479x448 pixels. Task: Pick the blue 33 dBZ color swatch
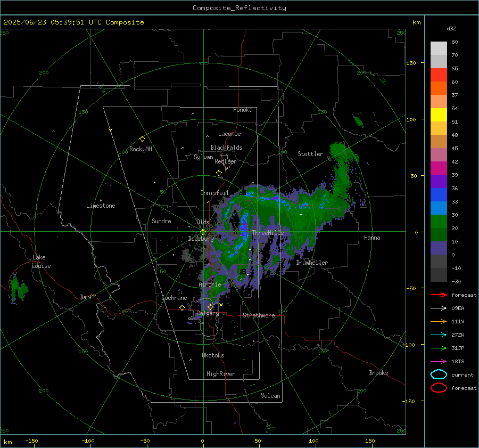point(439,194)
